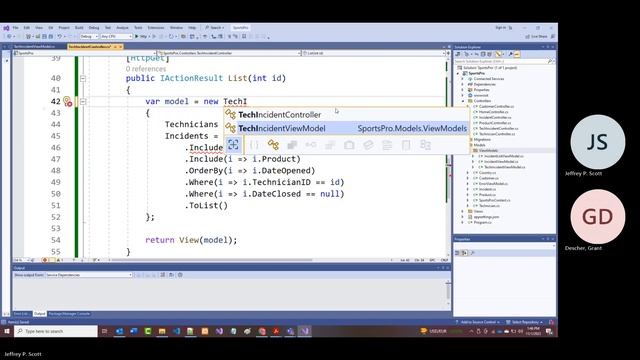Viewport: 640px width, 360px height.
Task: Switch to the Error List tab
Action: [x=21, y=314]
